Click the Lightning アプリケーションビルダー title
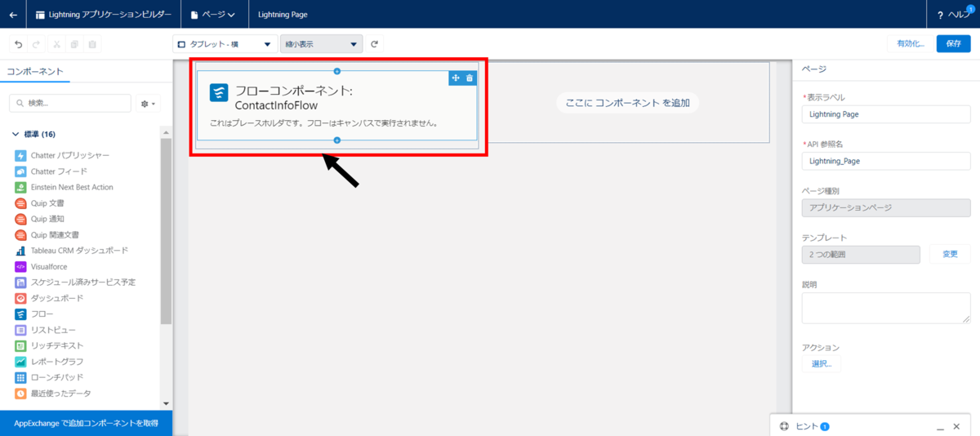 [x=110, y=14]
